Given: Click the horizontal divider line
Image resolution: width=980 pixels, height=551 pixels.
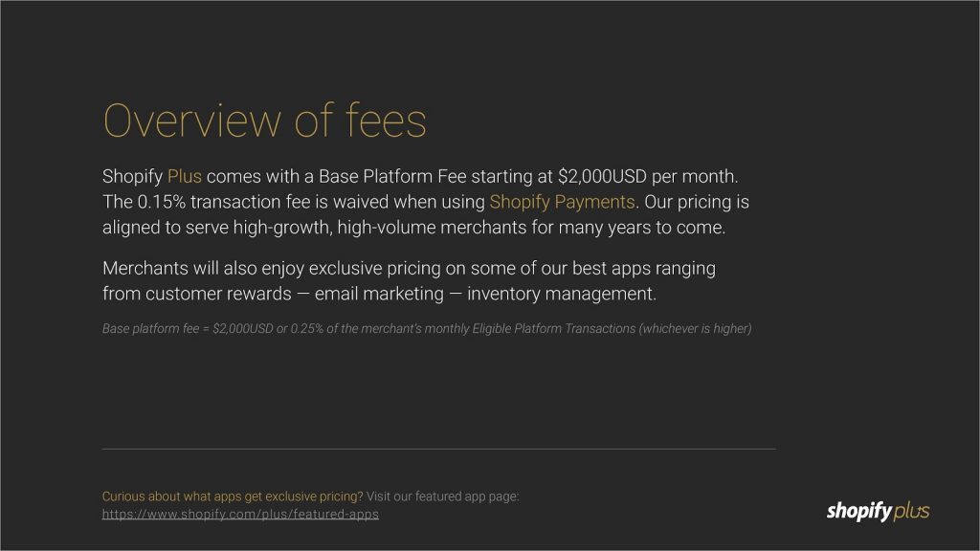Looking at the screenshot, I should point(438,449).
